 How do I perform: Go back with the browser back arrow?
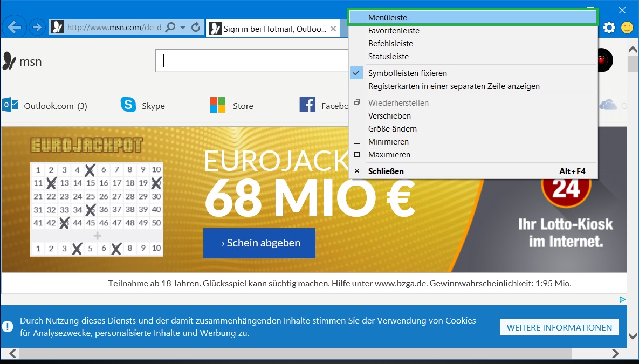point(14,28)
